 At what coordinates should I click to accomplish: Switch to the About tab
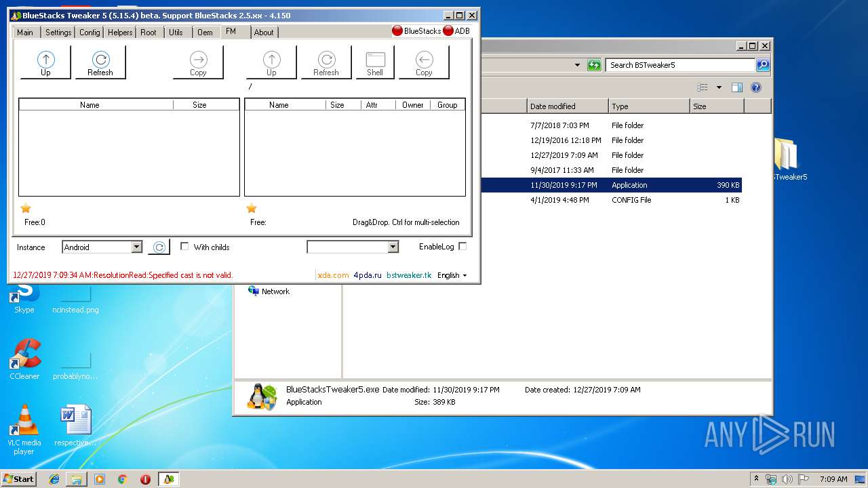264,32
